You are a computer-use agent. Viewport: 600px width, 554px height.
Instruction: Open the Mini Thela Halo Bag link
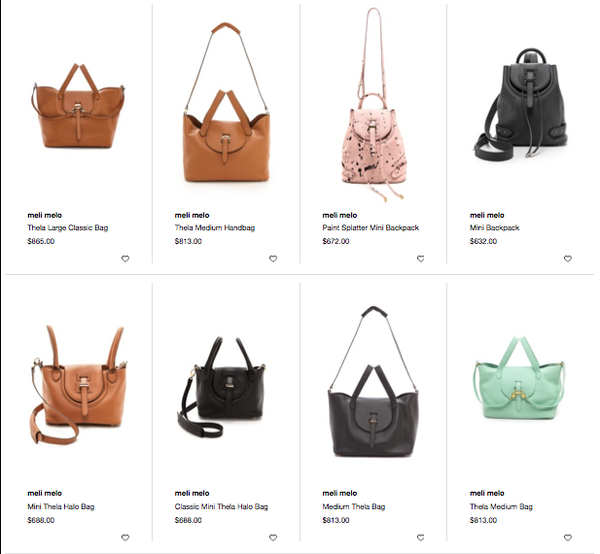pos(61,507)
